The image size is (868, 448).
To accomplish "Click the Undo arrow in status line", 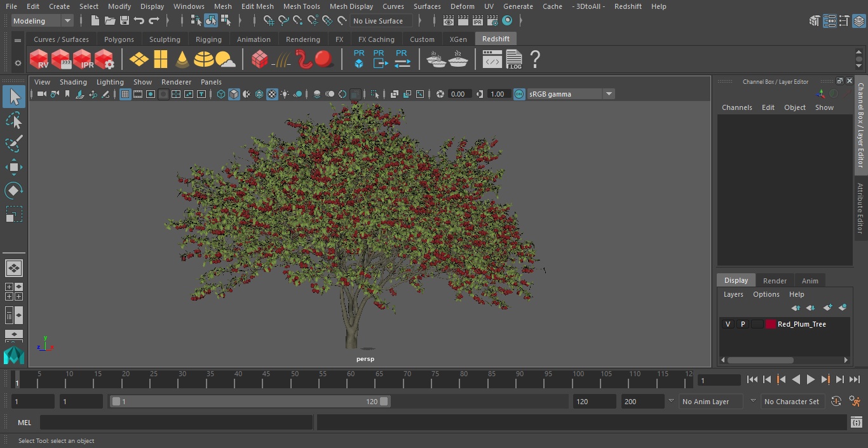I will [139, 21].
